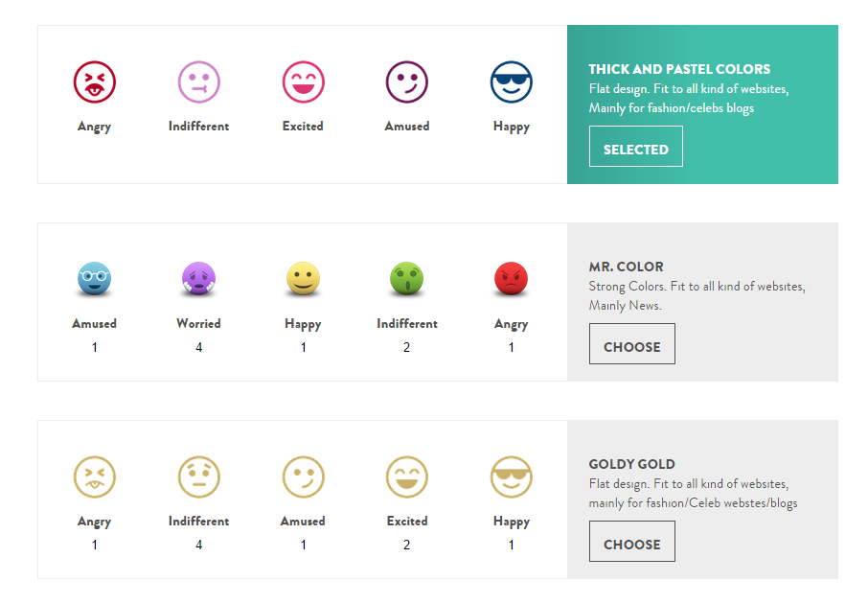
Task: Select the red Angry 3D emoji
Action: 512,279
